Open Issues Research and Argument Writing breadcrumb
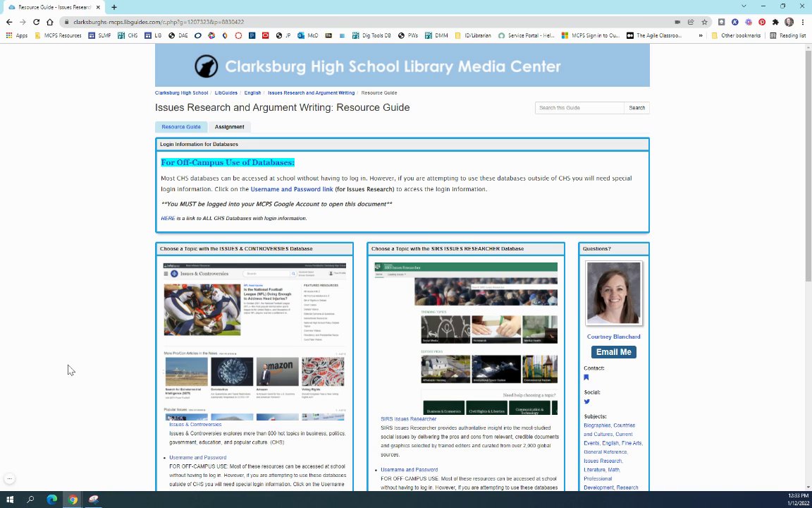812x508 pixels. (312, 93)
